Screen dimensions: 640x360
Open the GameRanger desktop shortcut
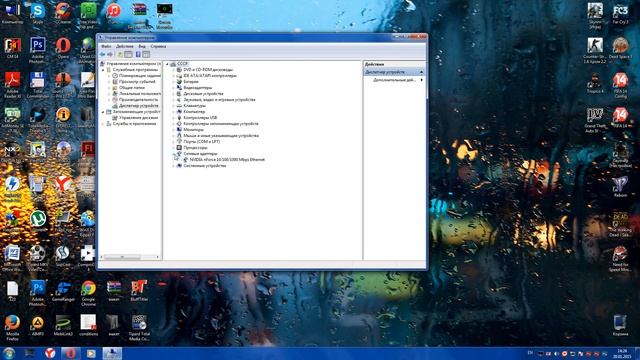63,291
